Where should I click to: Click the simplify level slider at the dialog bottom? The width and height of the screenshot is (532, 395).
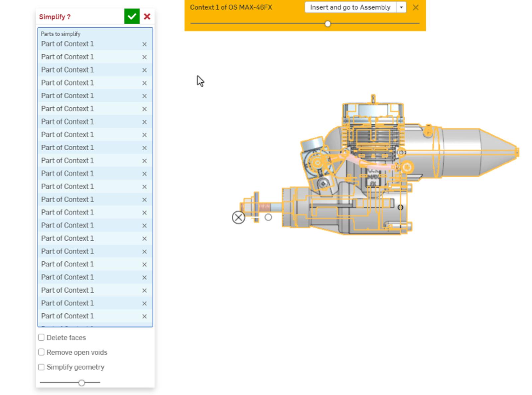[x=82, y=383]
